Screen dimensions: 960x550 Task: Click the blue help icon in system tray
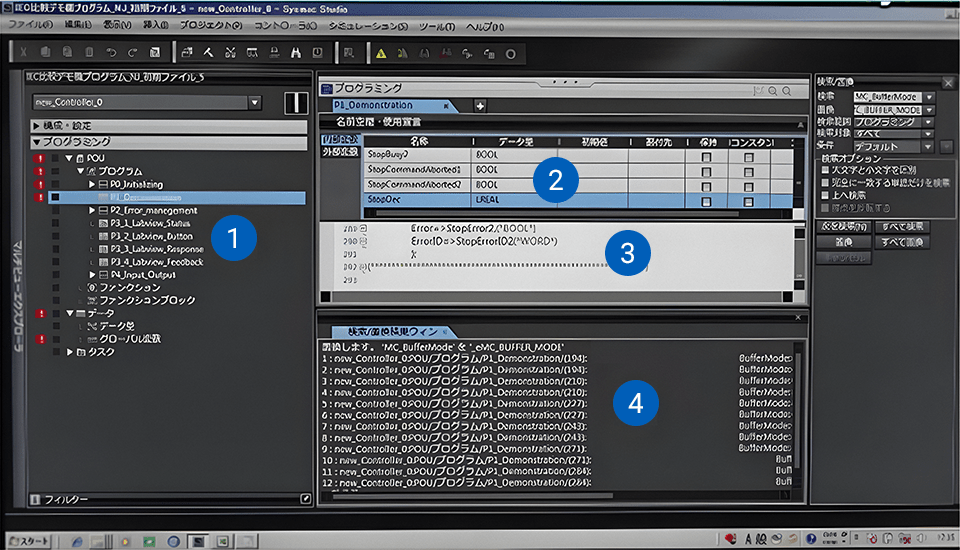coord(811,539)
